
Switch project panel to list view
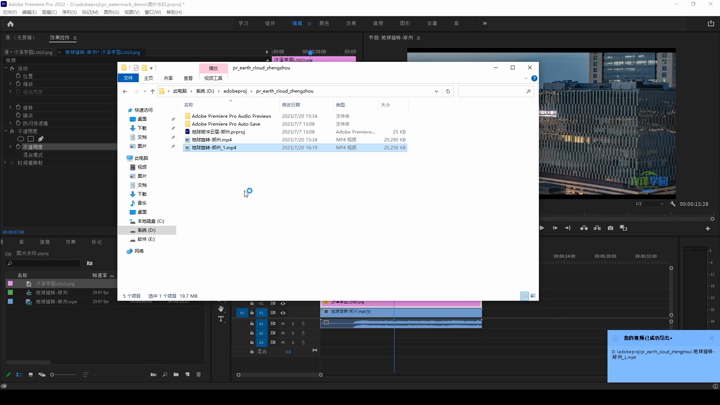(x=19, y=375)
